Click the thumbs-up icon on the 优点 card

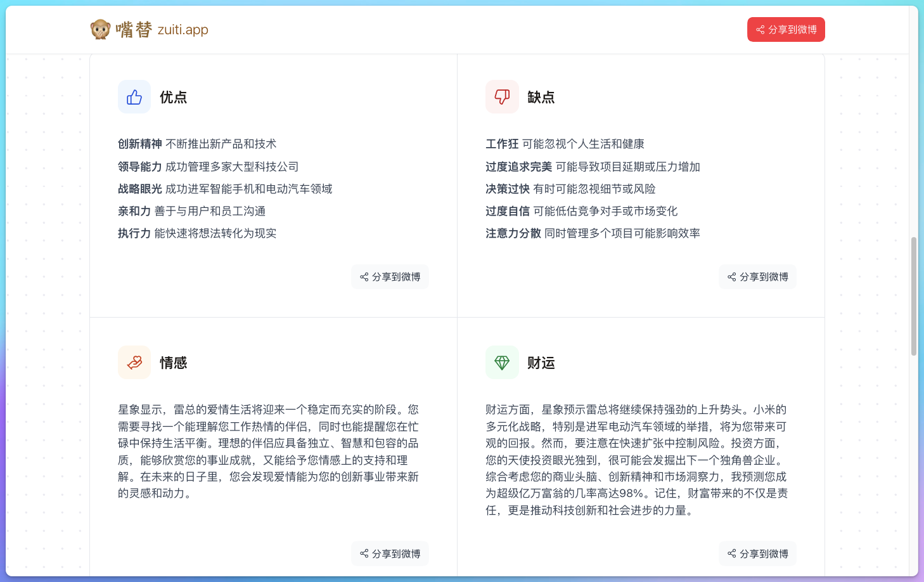click(x=134, y=96)
